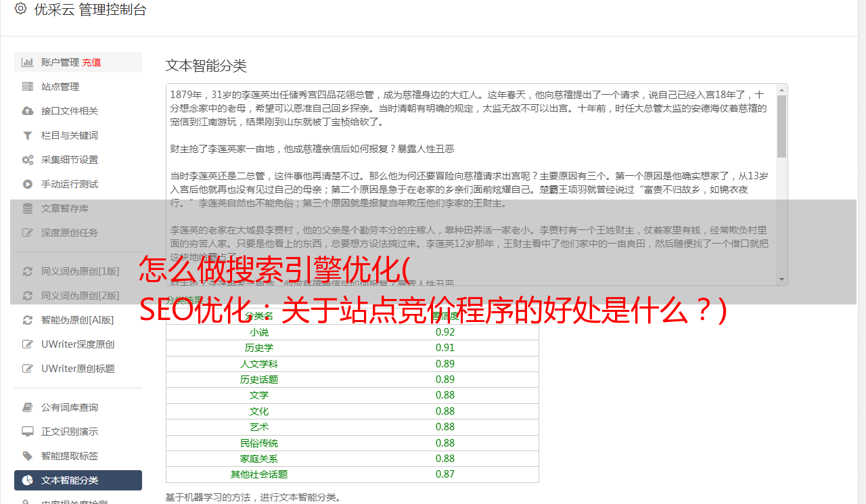Click the pie chart icon for 文本智能分类
The image size is (866, 504).
point(28,480)
